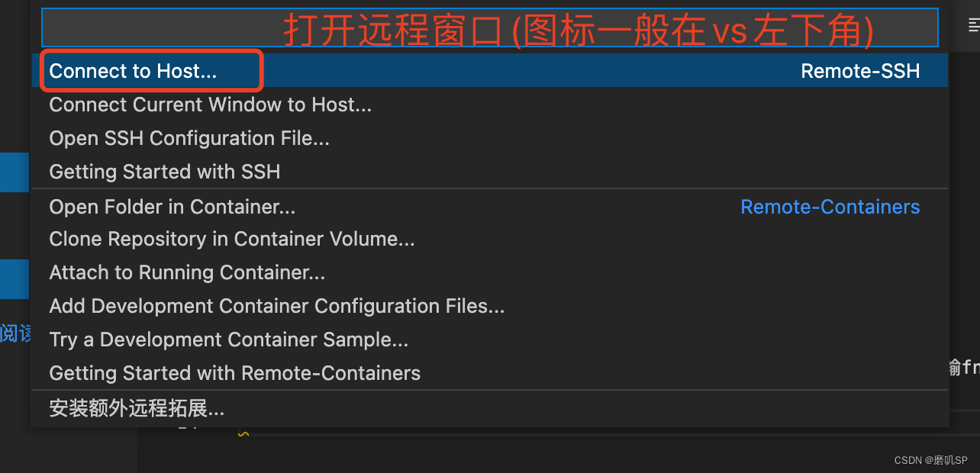Open Getting Started with Remote-Containers
The width and height of the screenshot is (980, 473).
click(x=234, y=373)
